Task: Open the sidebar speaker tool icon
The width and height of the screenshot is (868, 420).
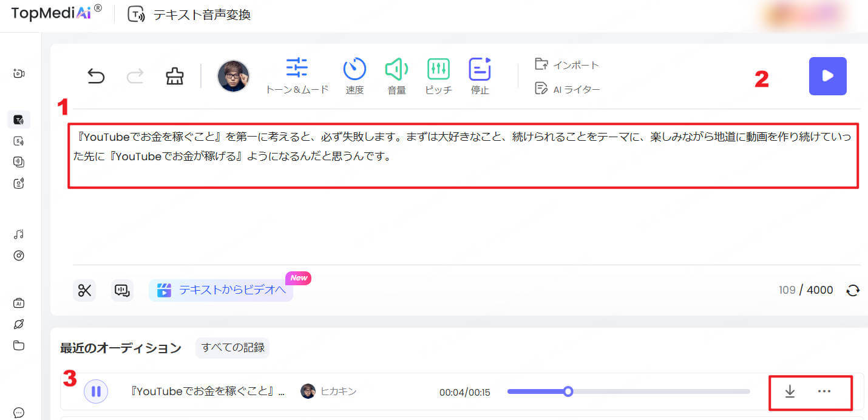Action: [19, 183]
